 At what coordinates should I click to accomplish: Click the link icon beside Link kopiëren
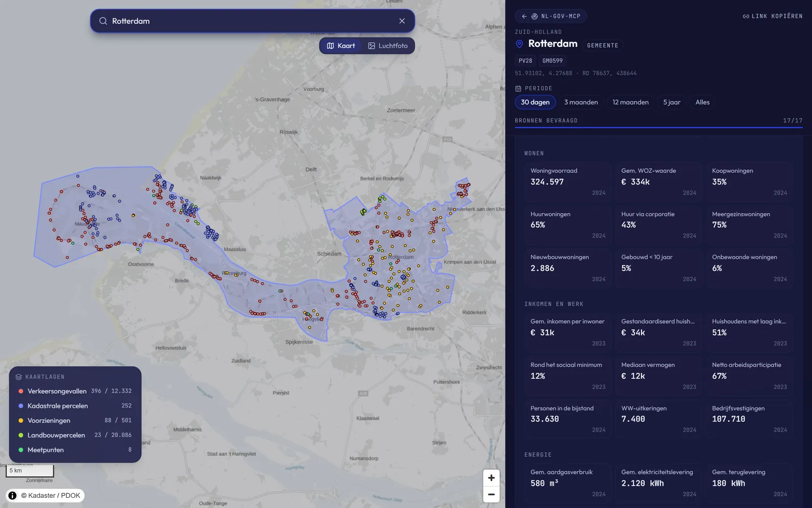(746, 16)
